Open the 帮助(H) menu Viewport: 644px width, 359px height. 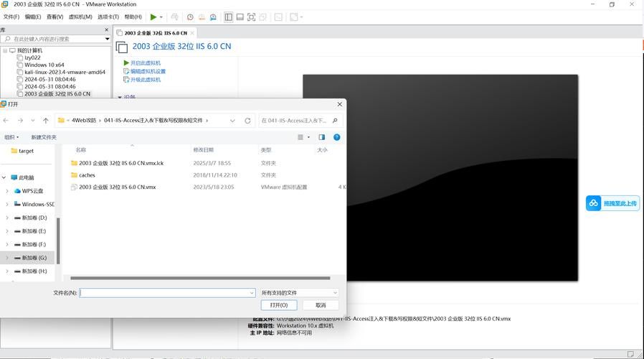(x=133, y=17)
